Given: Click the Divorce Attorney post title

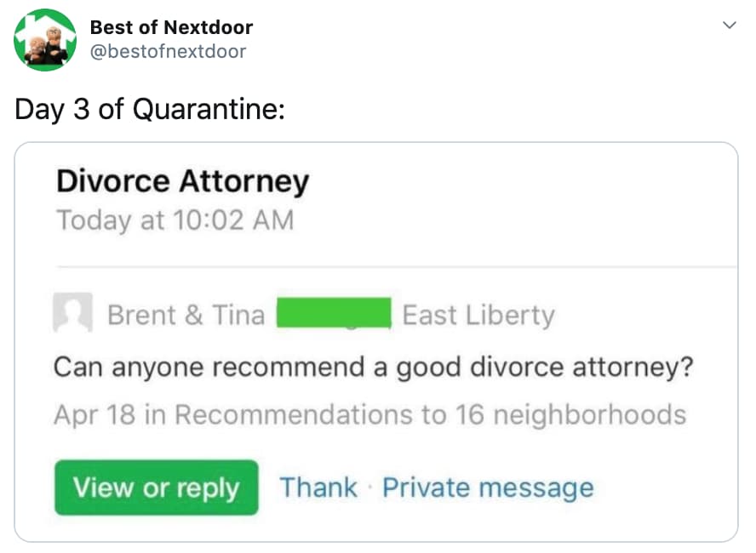Looking at the screenshot, I should [x=182, y=180].
